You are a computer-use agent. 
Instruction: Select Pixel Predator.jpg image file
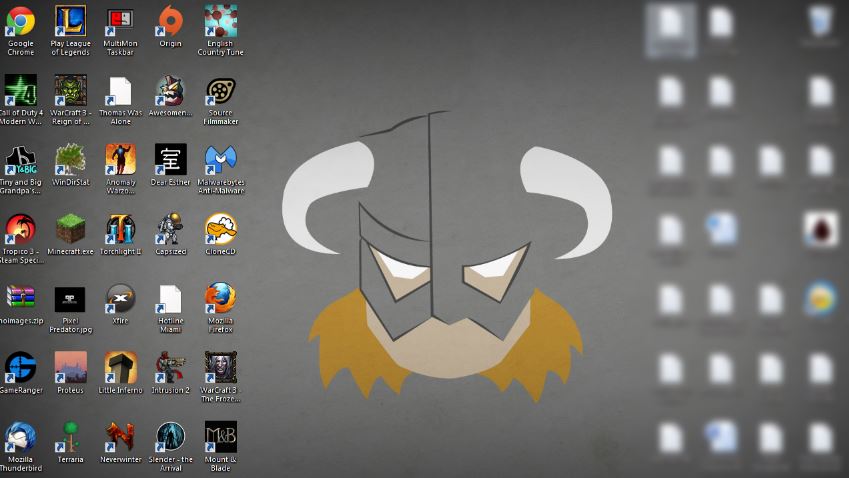70,298
